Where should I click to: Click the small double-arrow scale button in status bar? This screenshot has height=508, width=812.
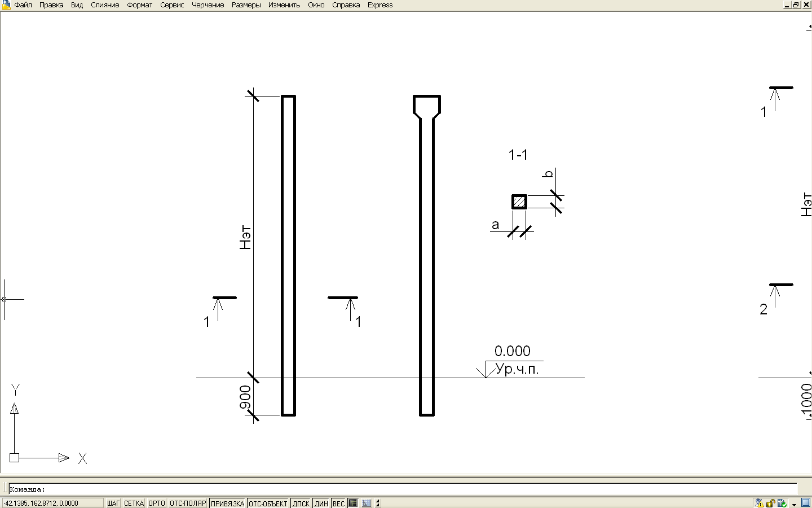pos(378,503)
